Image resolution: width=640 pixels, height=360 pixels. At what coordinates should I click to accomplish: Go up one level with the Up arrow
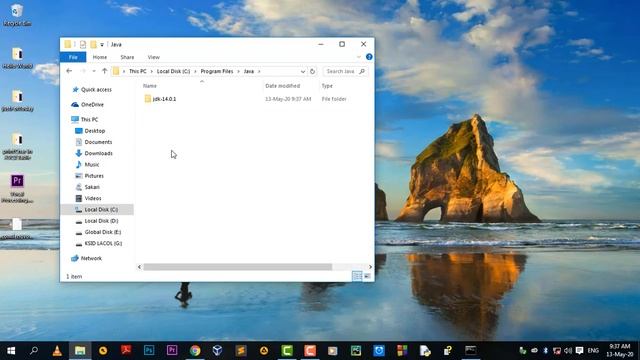pos(104,71)
